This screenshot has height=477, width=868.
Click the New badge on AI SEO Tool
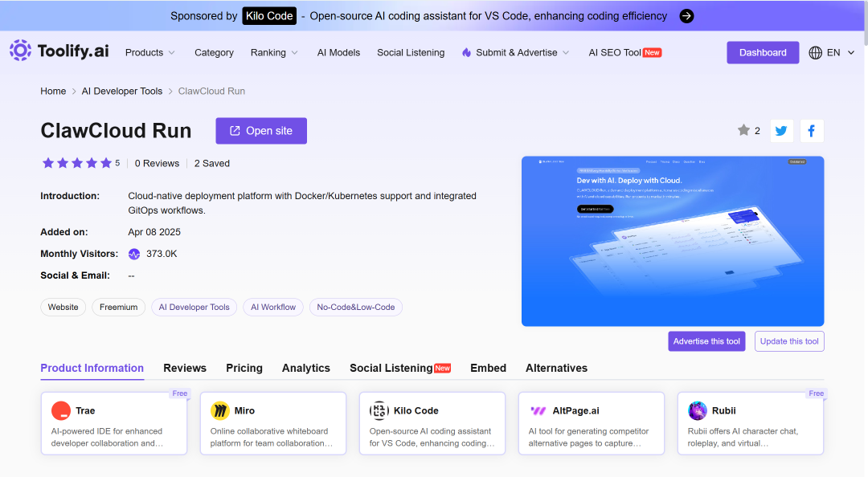652,52
